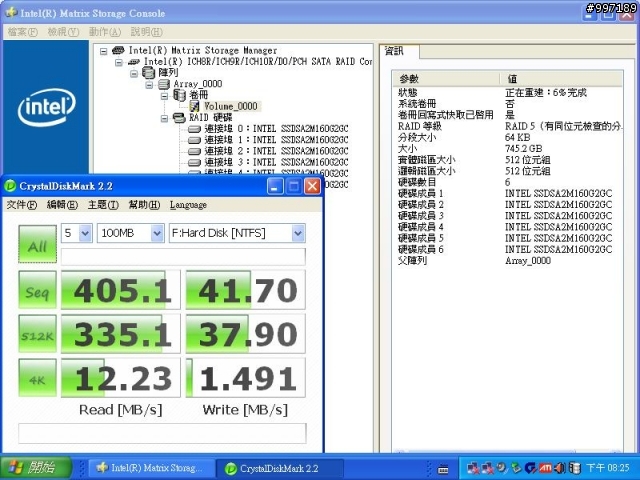Open the test count dropdown showing 5
Image resolution: width=640 pixels, height=480 pixels.
77,233
